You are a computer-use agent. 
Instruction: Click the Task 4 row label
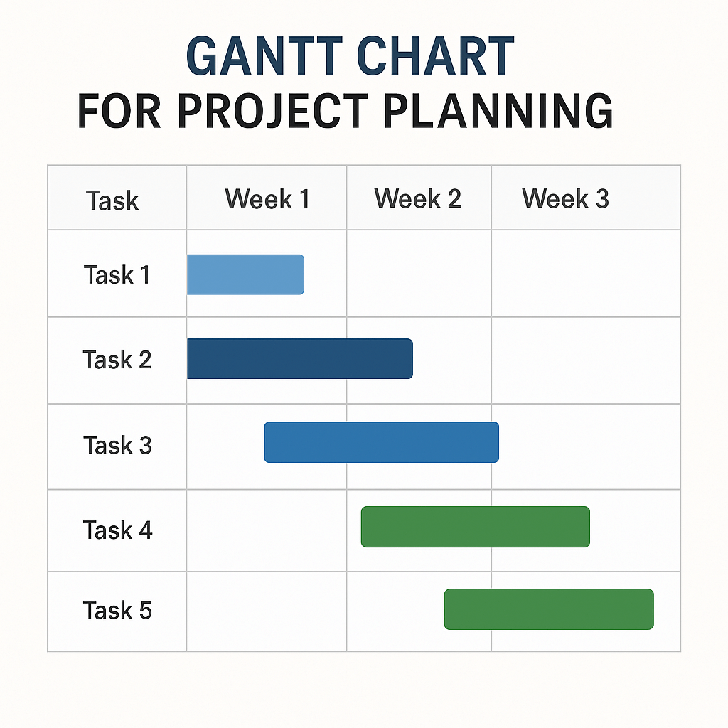117,530
